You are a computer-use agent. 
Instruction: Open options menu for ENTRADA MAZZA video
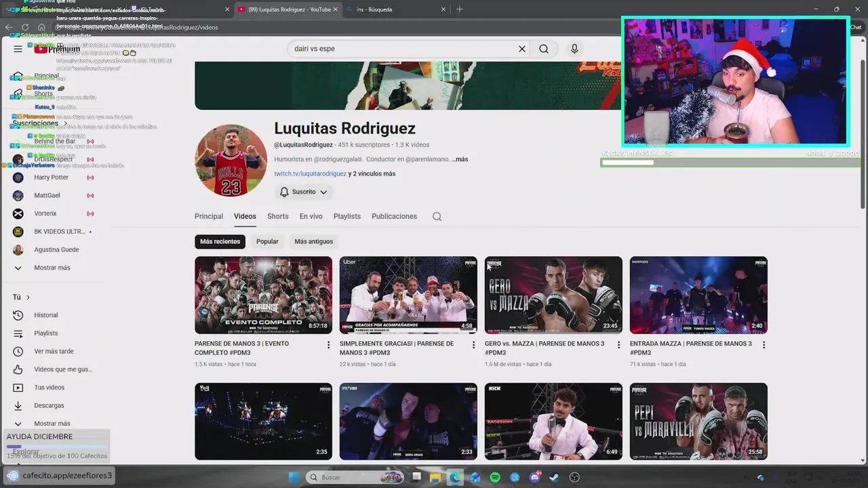764,345
